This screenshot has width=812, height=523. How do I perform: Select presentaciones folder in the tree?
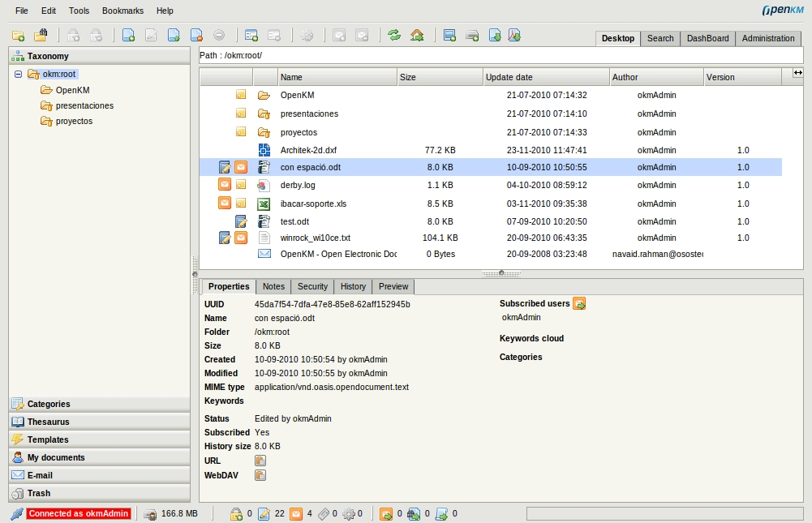84,105
